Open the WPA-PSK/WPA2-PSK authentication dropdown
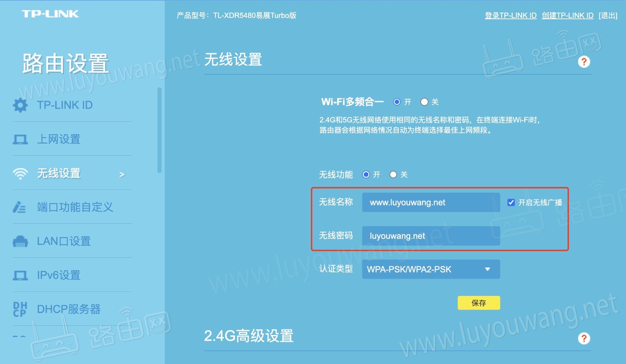Image resolution: width=626 pixels, height=364 pixels. pyautogui.click(x=431, y=269)
